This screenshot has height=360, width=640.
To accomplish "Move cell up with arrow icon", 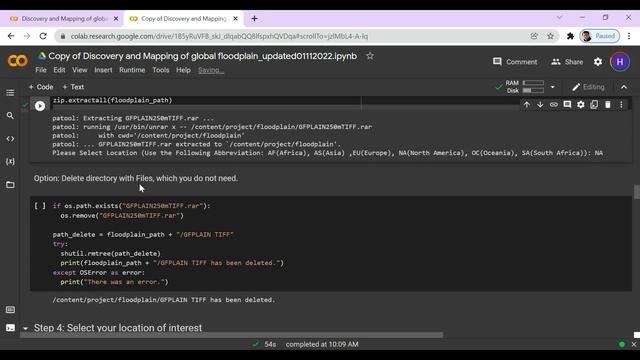I will click(527, 105).
